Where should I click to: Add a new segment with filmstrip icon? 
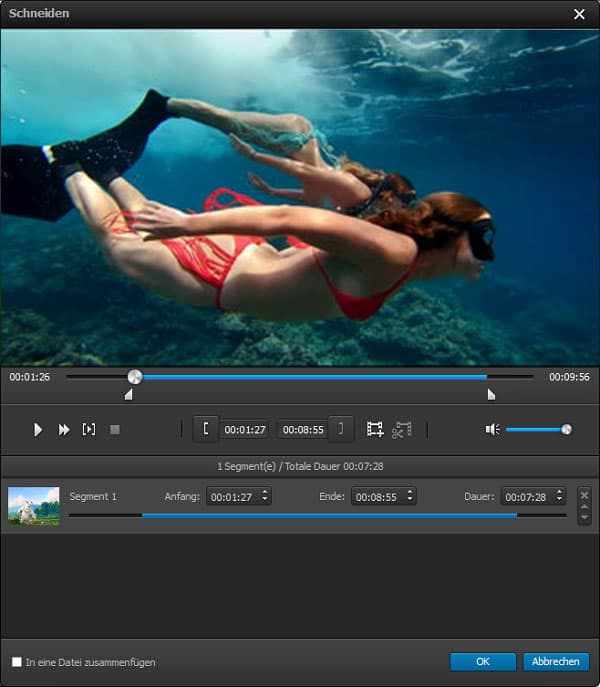coord(375,429)
